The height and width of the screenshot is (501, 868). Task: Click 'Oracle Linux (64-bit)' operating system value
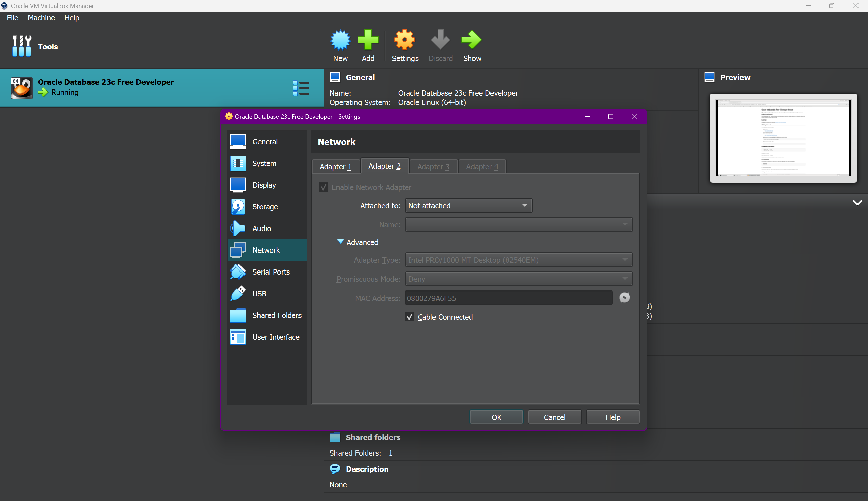[x=432, y=103]
